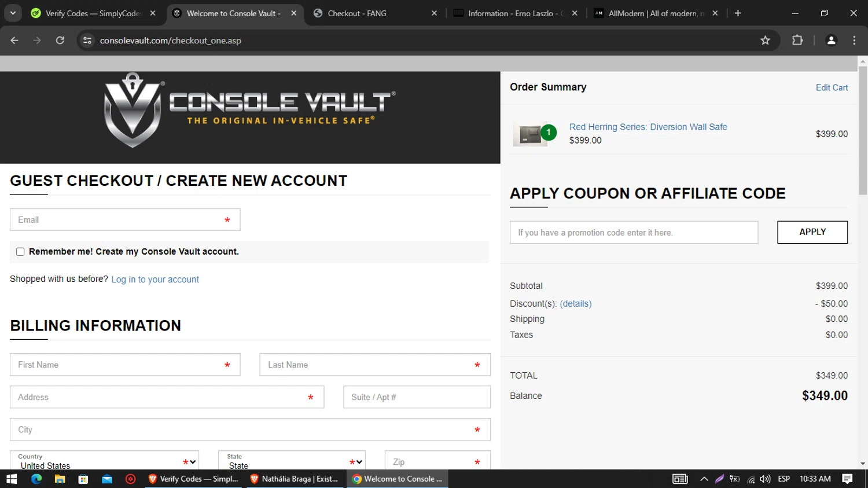This screenshot has width=868, height=488.
Task: Launch Microsoft Edge from taskbar
Action: pos(36,479)
